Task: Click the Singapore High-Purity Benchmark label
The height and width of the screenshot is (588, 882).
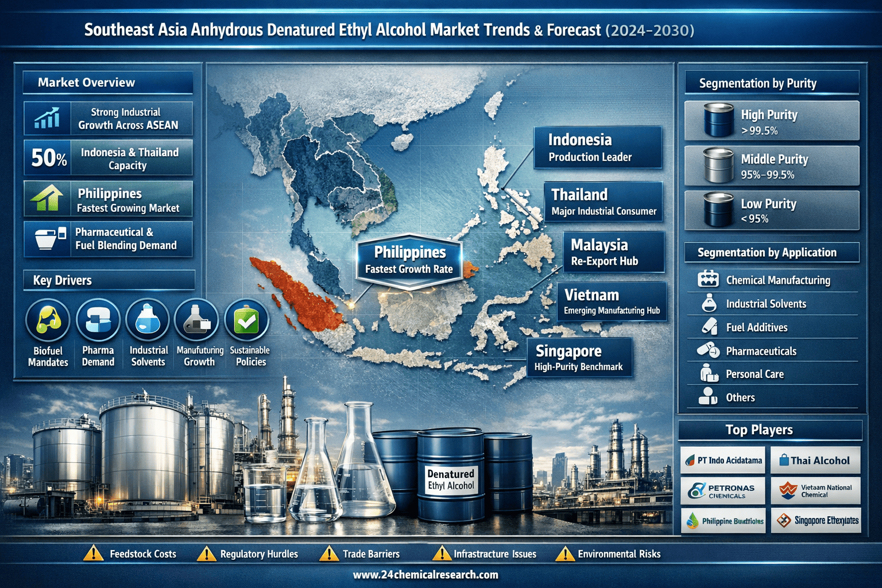Action: coord(579,358)
